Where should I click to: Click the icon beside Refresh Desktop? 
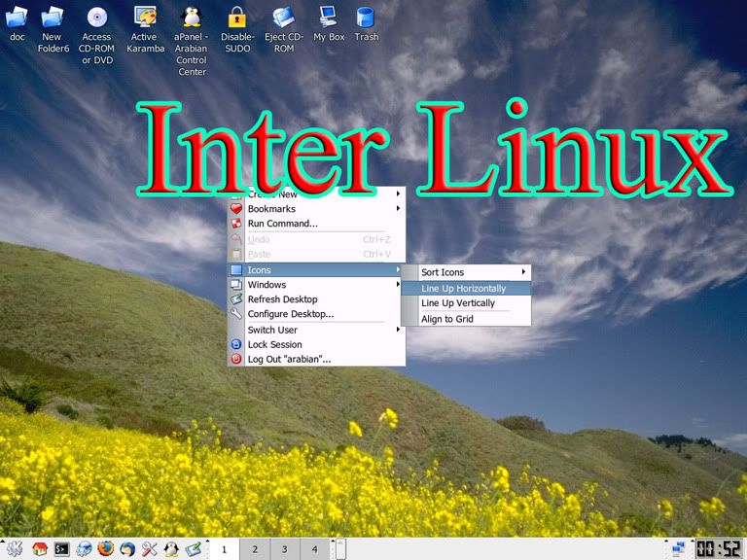click(x=236, y=299)
